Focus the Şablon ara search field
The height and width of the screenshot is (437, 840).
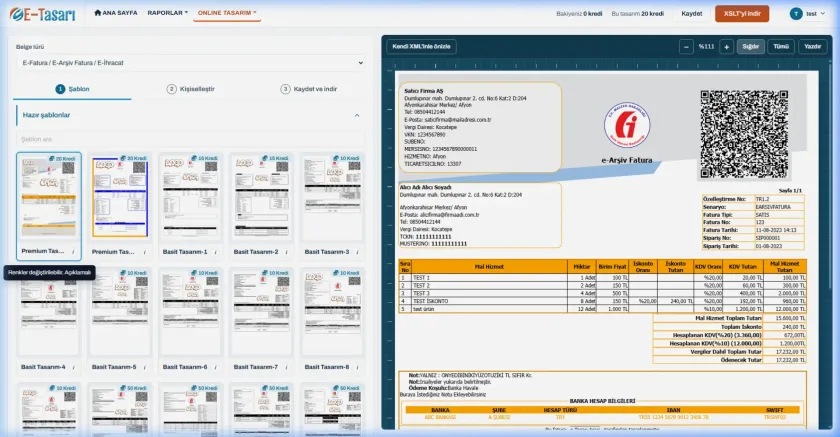[x=191, y=139]
